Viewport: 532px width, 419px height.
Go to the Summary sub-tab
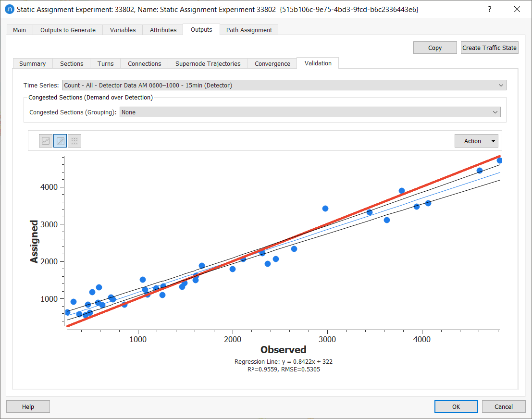tap(32, 63)
